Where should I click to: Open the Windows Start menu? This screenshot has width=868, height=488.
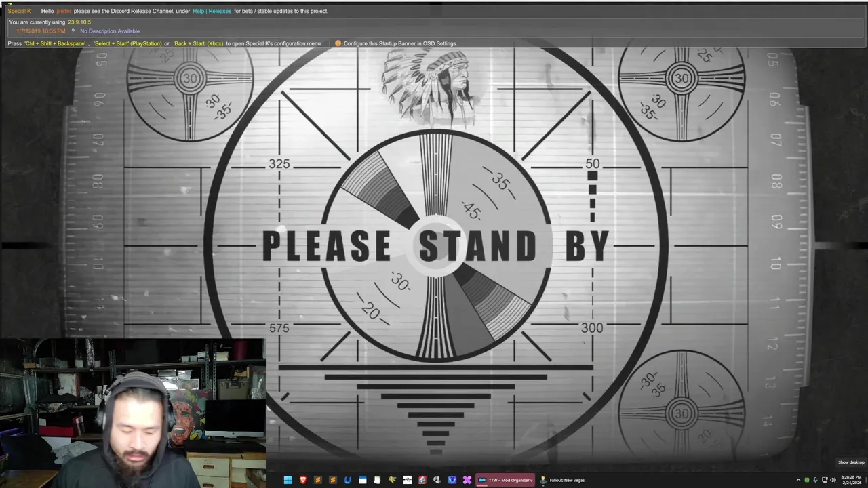tap(288, 480)
